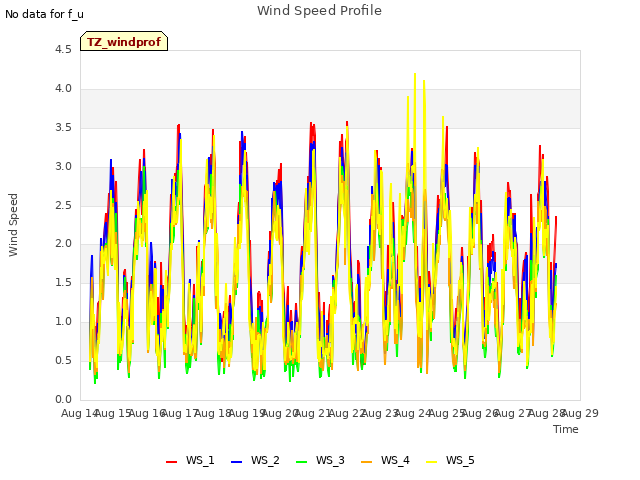The height and width of the screenshot is (480, 640).
Task: Click the 3.5 y-axis tick label
Action: [x=63, y=127]
